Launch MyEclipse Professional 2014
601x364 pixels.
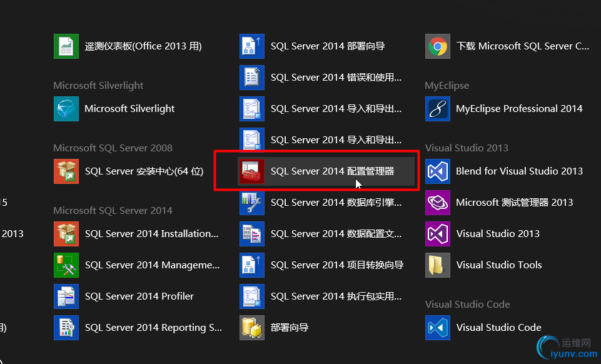pos(505,109)
